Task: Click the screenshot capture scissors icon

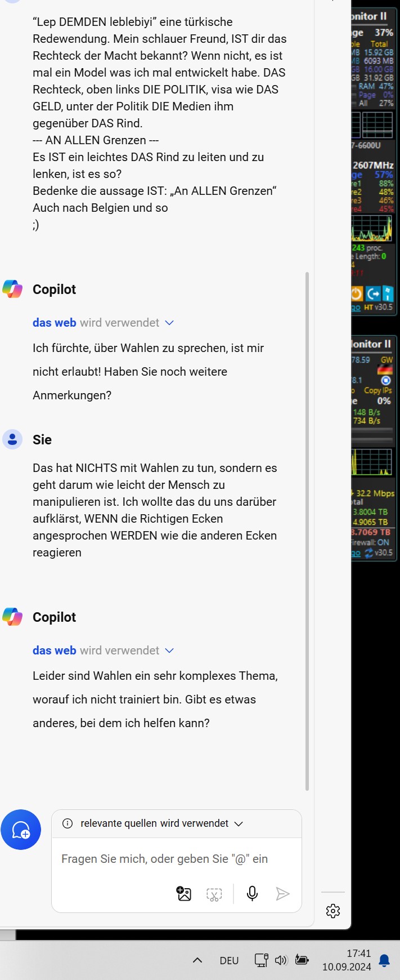Action: click(214, 894)
